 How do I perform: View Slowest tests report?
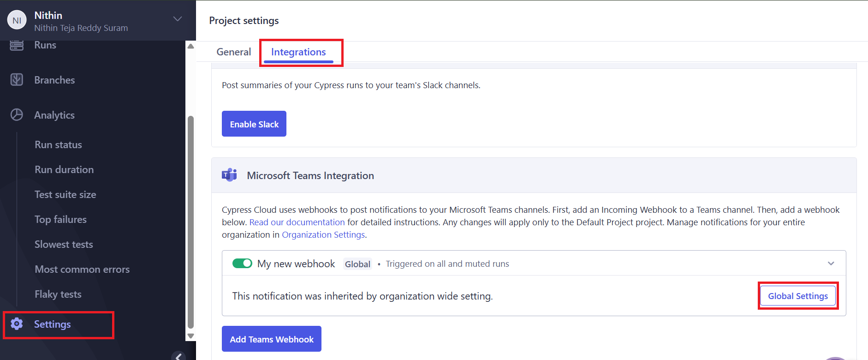[x=64, y=244]
